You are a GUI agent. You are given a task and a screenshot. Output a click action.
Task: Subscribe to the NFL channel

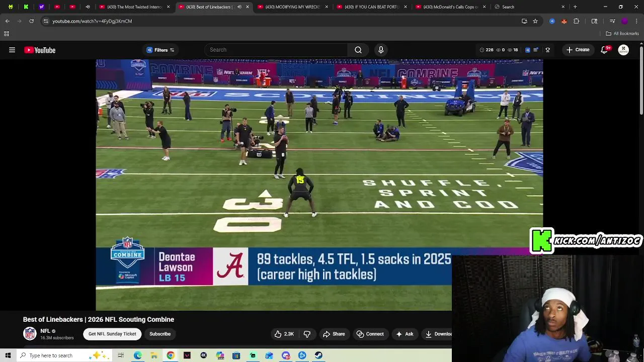point(160,334)
